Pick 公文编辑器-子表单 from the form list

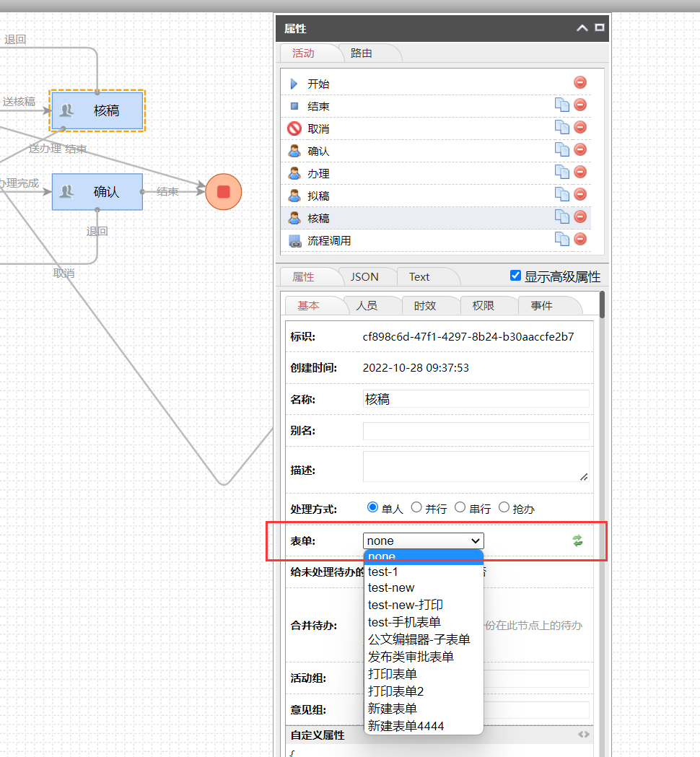[x=424, y=639]
